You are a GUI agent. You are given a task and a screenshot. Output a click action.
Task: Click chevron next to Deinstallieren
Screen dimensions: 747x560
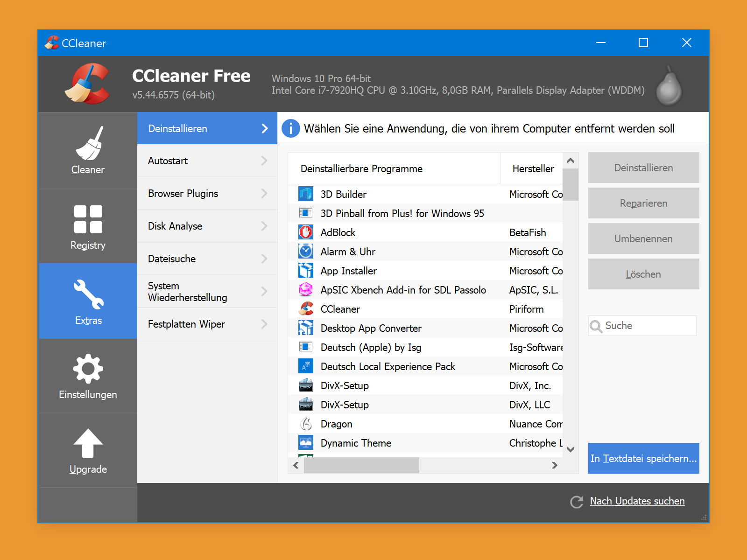click(265, 128)
